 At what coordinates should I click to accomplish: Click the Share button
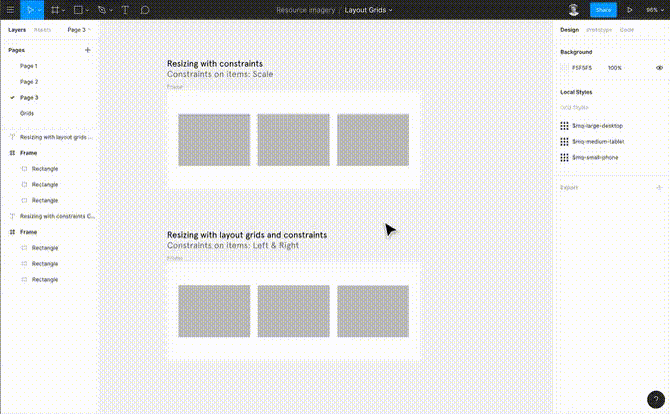coord(603,10)
